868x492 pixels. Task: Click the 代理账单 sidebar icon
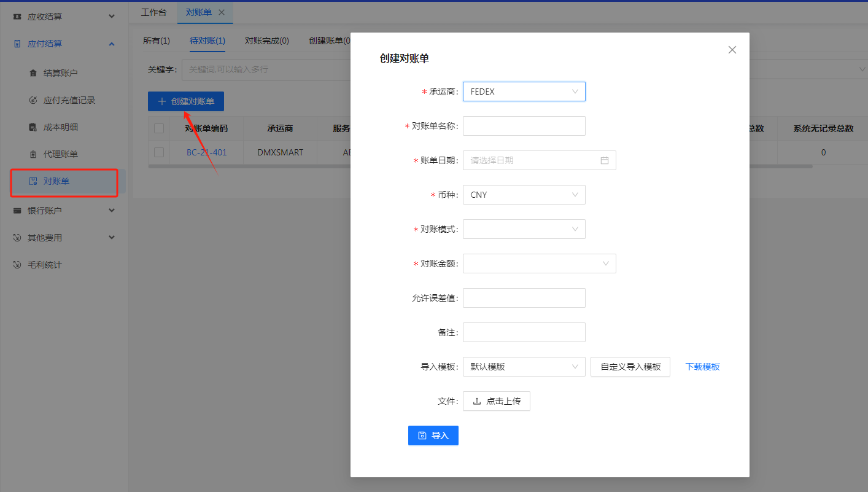[x=33, y=154]
